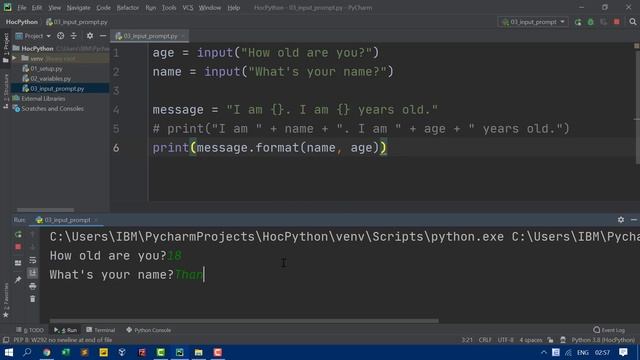Viewport: 640px width, 360px height.
Task: Open the Refactor menu
Action: (128, 8)
